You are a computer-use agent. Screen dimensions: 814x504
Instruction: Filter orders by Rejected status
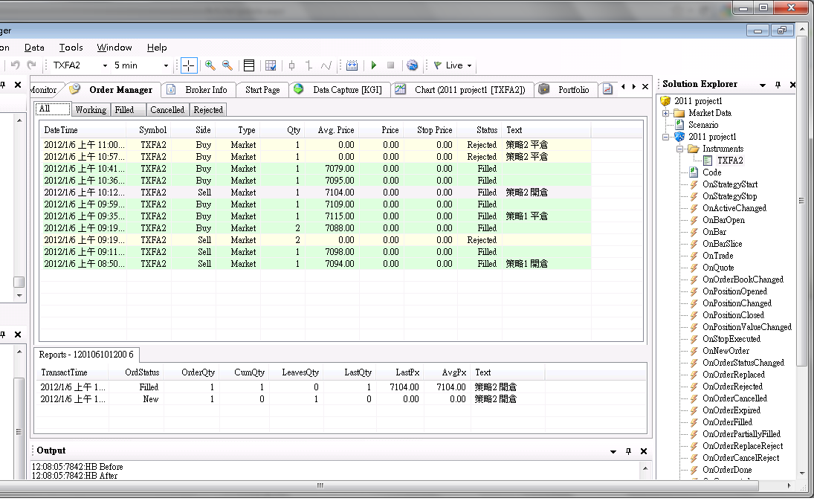[208, 109]
